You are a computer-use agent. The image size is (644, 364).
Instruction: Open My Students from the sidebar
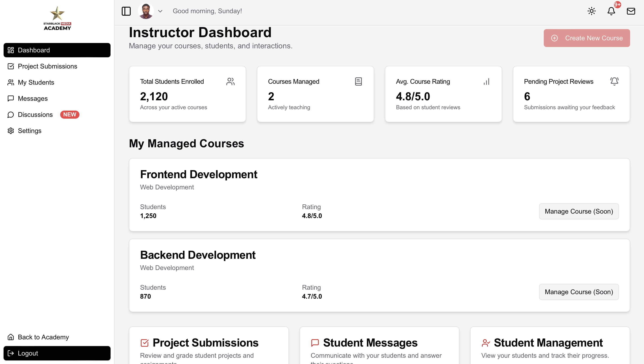(36, 82)
